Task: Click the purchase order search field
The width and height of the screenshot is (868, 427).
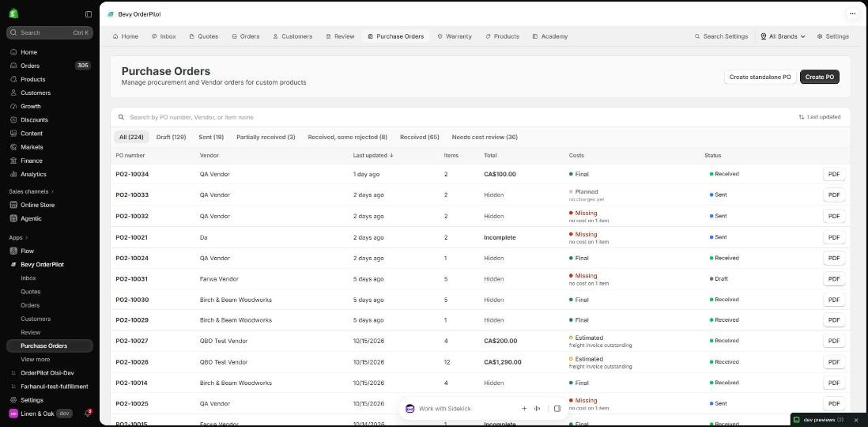Action: tap(454, 117)
